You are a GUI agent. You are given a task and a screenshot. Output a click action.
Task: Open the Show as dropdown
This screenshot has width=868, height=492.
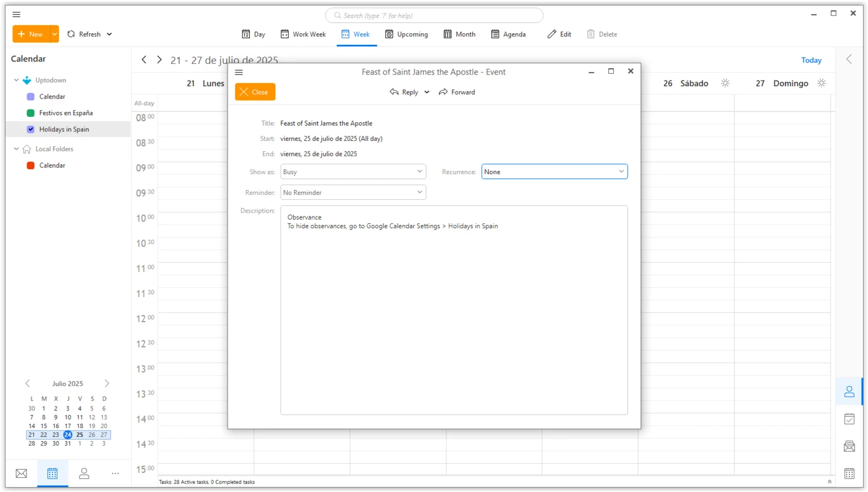pyautogui.click(x=353, y=172)
